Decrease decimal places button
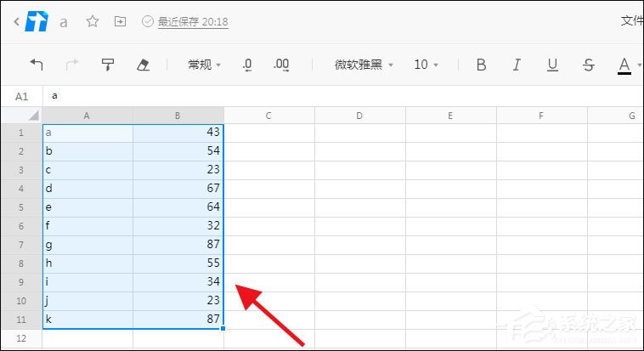The height and width of the screenshot is (351, 644). point(247,65)
